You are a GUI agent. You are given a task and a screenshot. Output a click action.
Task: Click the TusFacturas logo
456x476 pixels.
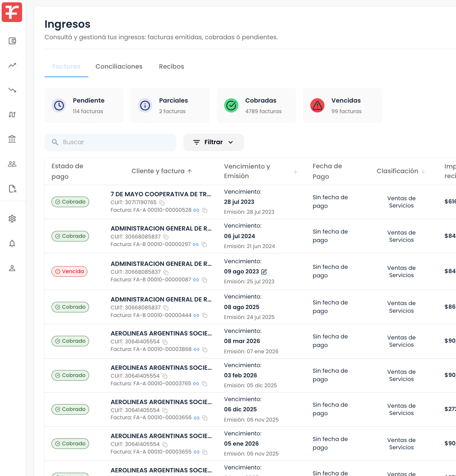click(x=12, y=12)
